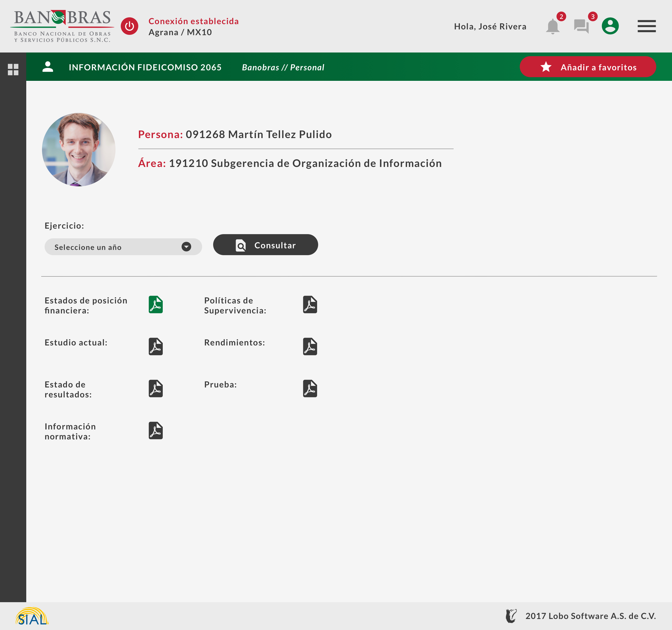
Task: Click the dropdown arrow for Ejercicio
Action: (186, 247)
